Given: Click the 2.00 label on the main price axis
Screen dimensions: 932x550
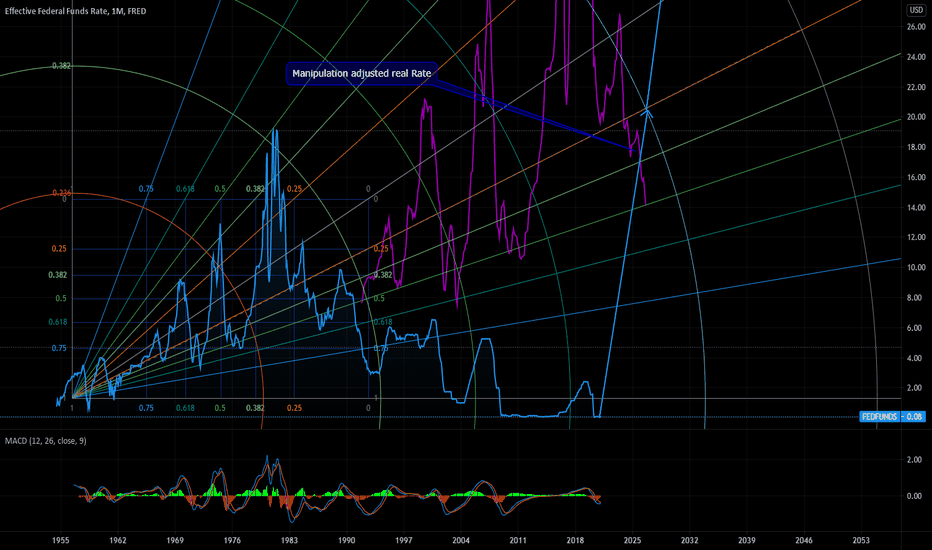Looking at the screenshot, I should [x=914, y=388].
